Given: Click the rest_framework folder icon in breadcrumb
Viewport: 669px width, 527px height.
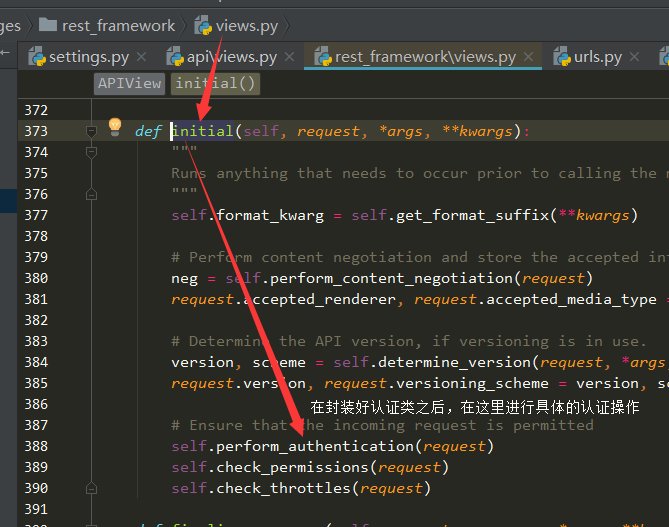Looking at the screenshot, I should [x=48, y=25].
